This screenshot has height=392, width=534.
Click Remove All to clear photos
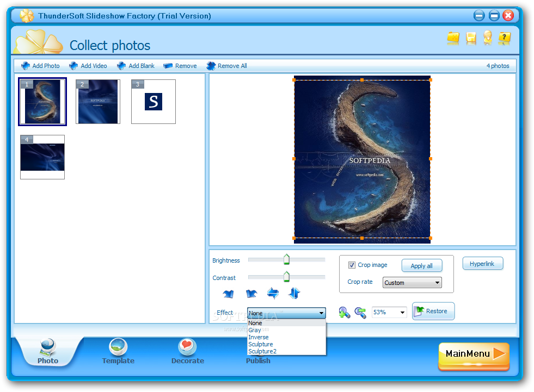227,66
